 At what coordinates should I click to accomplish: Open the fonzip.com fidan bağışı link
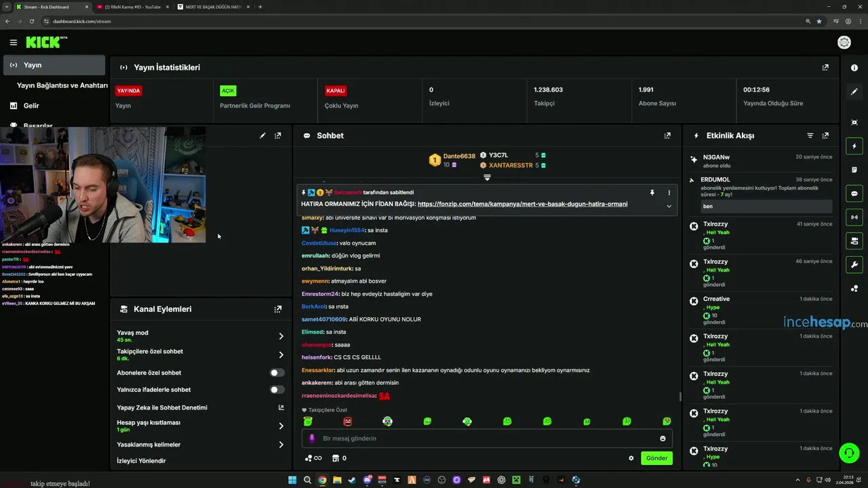pos(522,204)
